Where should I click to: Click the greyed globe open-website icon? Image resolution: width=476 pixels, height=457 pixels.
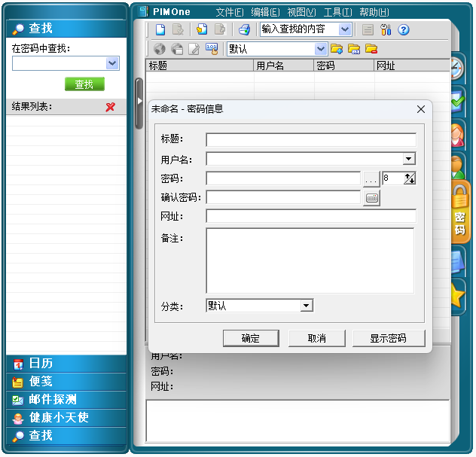(x=160, y=48)
